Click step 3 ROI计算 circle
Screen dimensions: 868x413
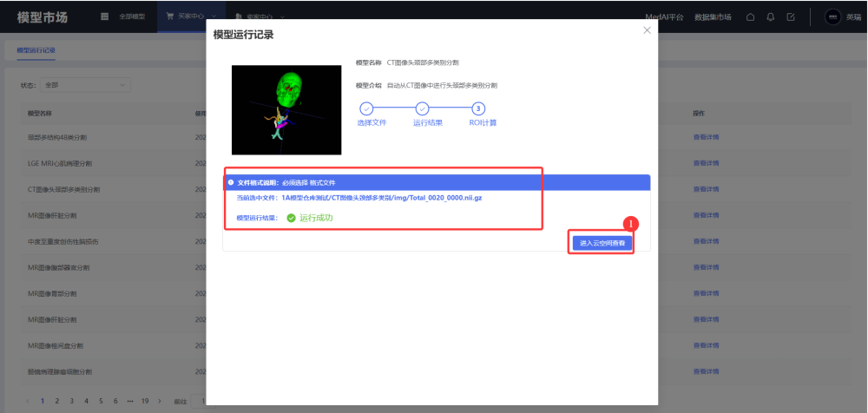(x=478, y=108)
